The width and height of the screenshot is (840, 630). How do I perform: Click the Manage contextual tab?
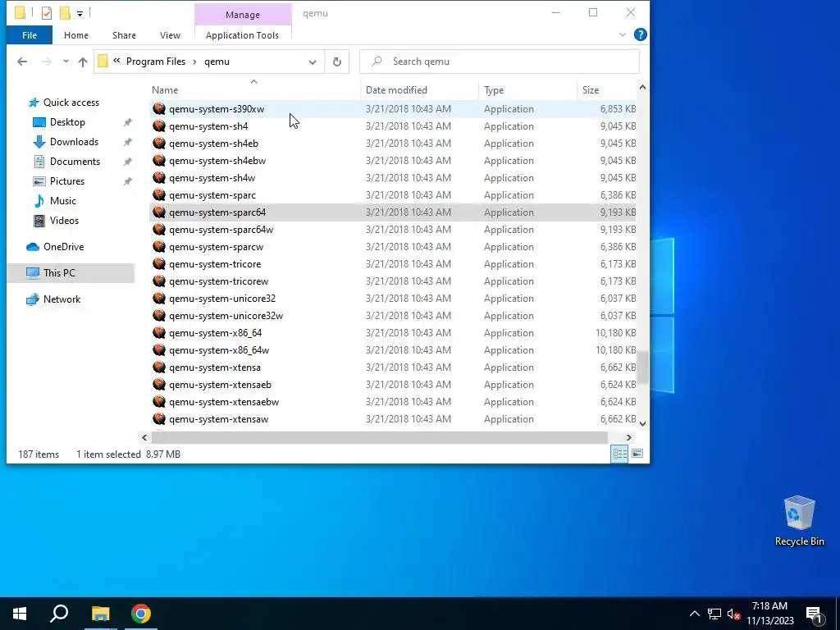[243, 15]
